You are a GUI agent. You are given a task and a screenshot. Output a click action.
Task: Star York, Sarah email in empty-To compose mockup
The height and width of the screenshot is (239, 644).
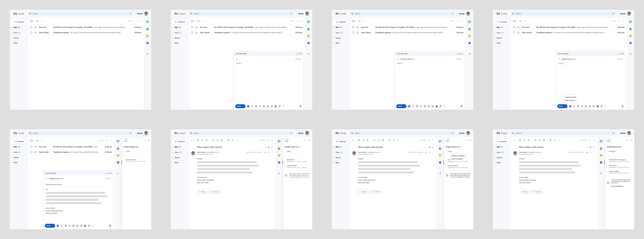(196, 33)
